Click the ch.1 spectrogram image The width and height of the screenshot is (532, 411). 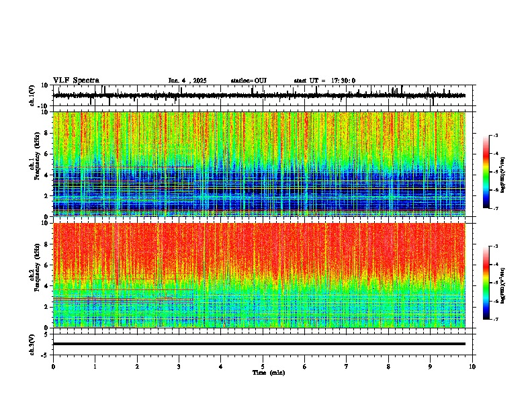[259, 164]
